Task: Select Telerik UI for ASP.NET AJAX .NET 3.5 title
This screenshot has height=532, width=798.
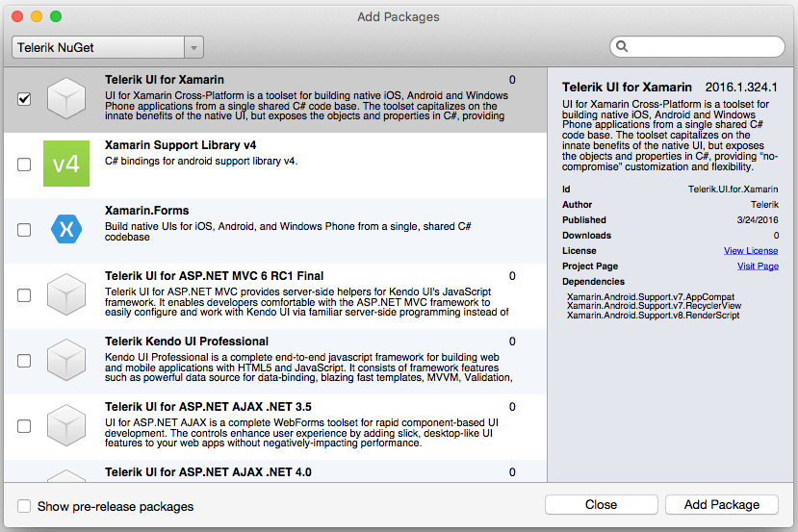Action: pyautogui.click(x=208, y=407)
